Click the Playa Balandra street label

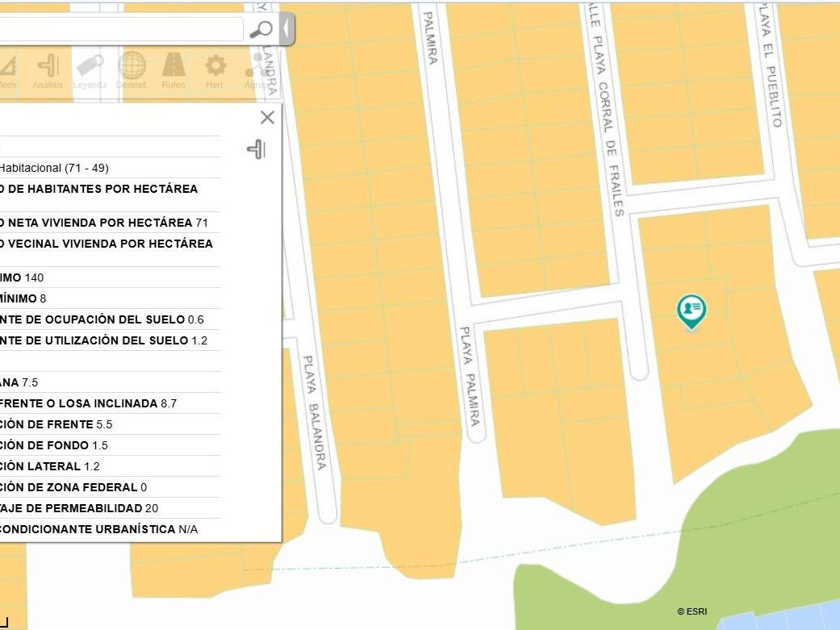315,412
